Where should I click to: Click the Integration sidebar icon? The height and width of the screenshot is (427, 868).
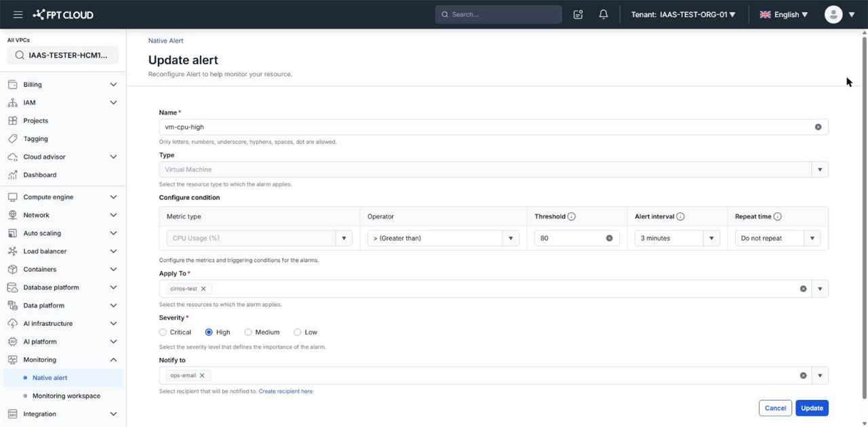point(12,413)
